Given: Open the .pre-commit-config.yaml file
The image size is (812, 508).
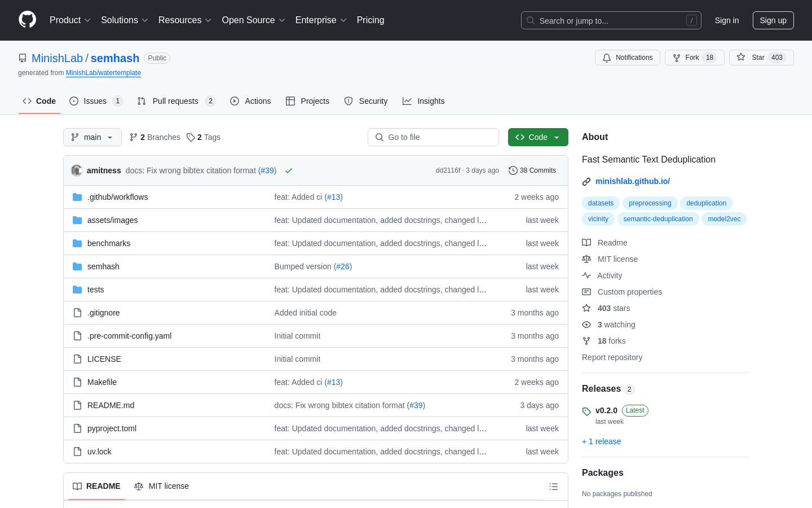Looking at the screenshot, I should (x=129, y=336).
